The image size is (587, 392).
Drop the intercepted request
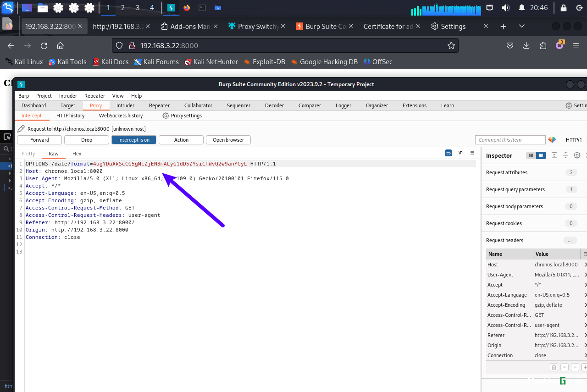tap(87, 140)
